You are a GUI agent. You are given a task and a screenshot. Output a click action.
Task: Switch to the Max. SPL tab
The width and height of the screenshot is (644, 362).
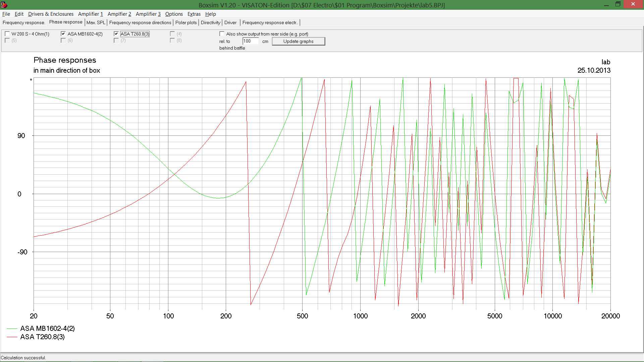click(x=96, y=22)
